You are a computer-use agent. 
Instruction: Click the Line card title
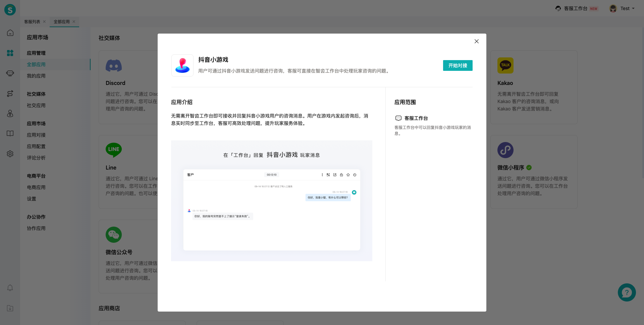click(111, 168)
